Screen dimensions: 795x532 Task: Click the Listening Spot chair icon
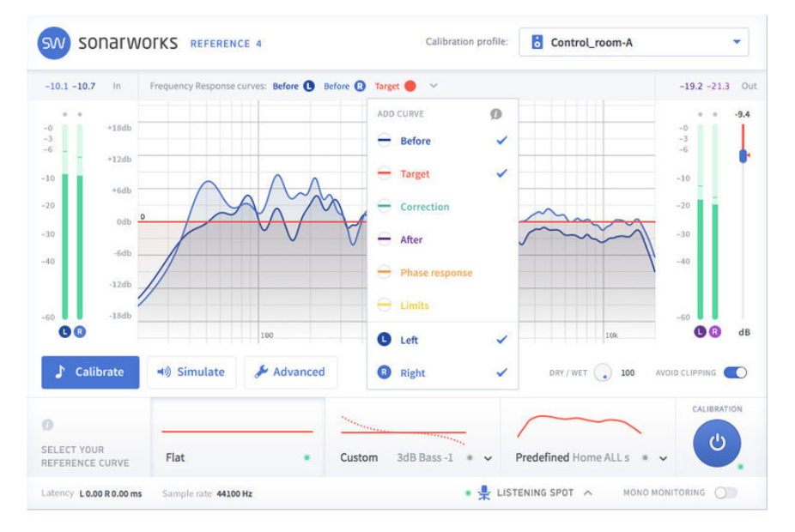(x=484, y=493)
